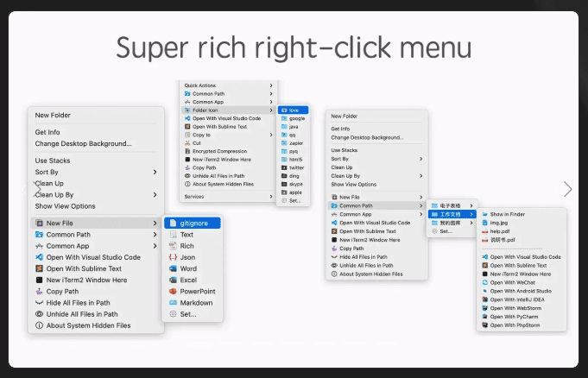Expand the 我的图库 folder arrow
The height and width of the screenshot is (378, 588).
(x=471, y=223)
